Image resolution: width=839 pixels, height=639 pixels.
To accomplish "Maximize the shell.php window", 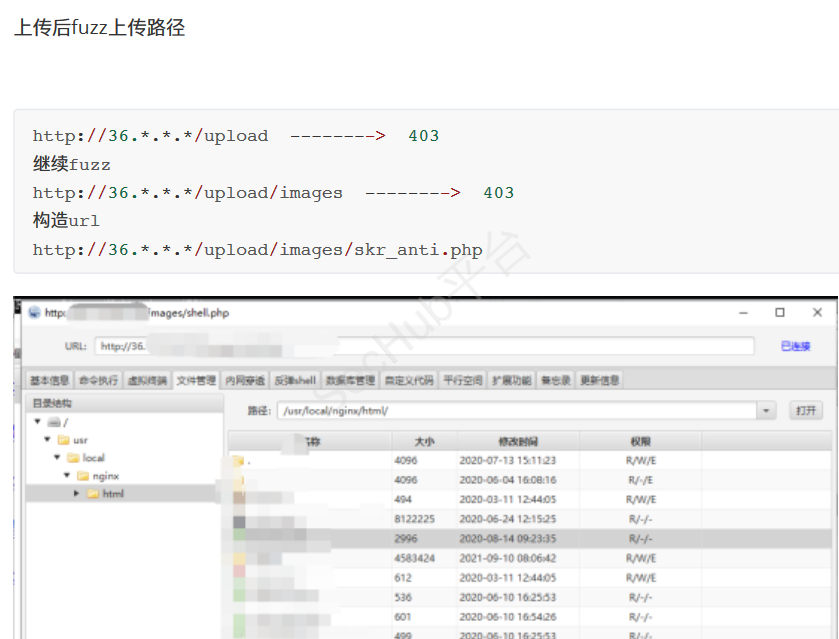I will click(x=780, y=313).
